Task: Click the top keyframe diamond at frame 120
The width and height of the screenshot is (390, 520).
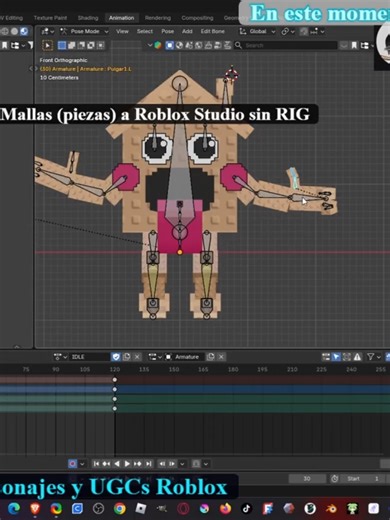Action: [x=115, y=379]
